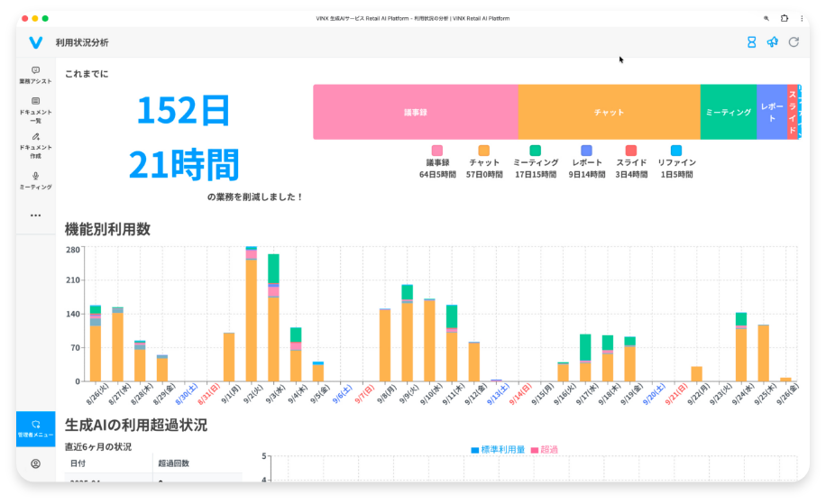Image resolution: width=826 pixels, height=504 pixels.
Task: Click the 議事録 pink legend swatch
Action: (437, 151)
